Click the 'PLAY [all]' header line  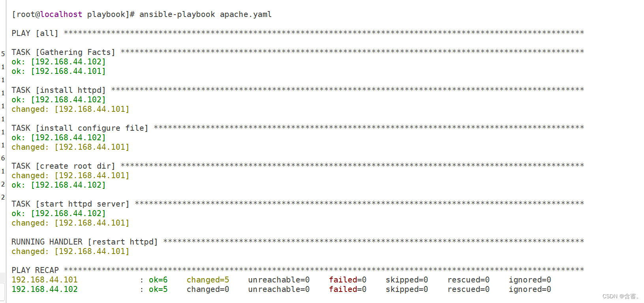point(35,33)
